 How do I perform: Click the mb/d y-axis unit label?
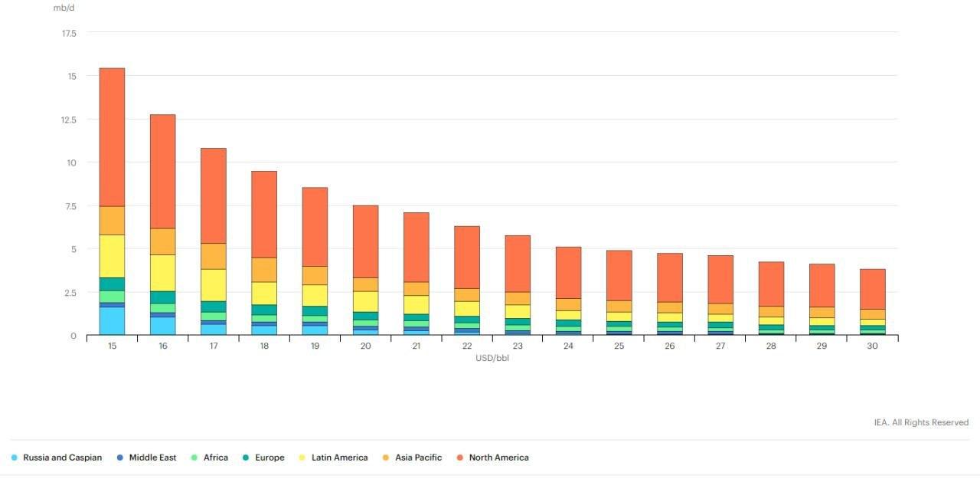64,8
